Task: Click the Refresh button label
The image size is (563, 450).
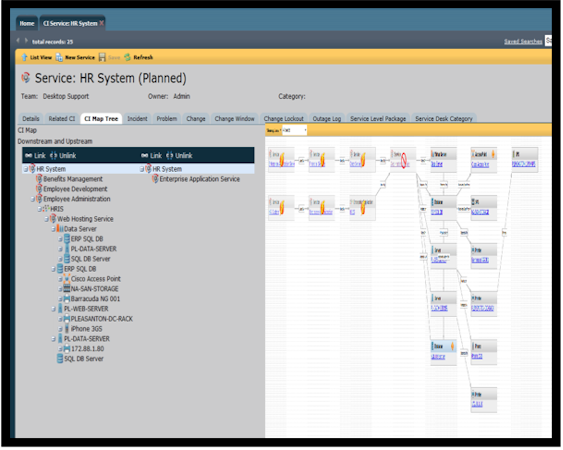Action: [143, 57]
